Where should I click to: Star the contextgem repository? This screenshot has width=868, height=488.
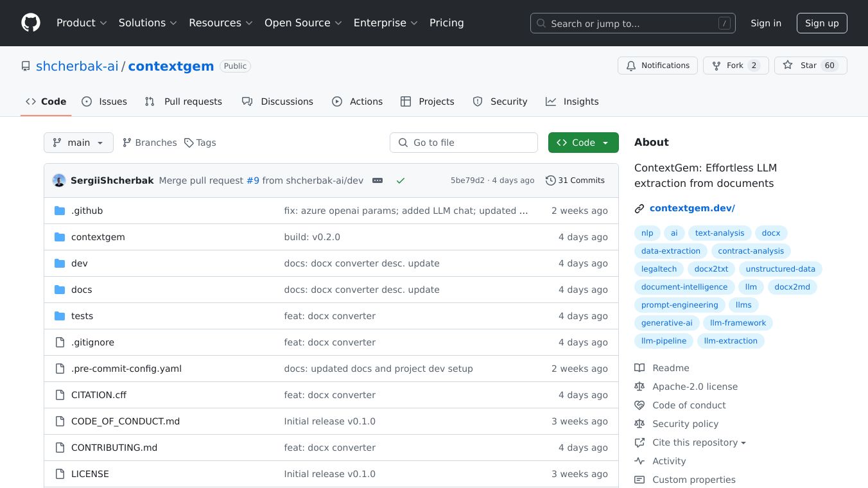[810, 65]
